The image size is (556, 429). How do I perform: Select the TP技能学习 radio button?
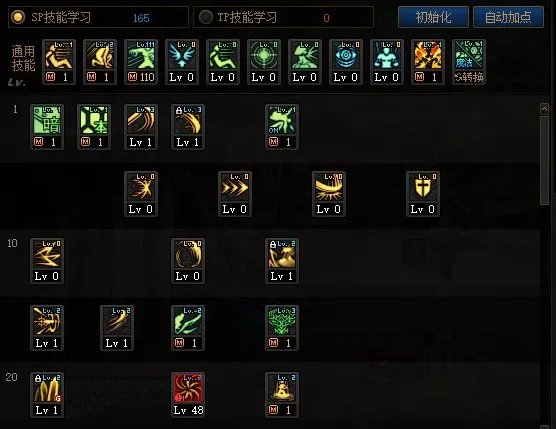[x=206, y=17]
